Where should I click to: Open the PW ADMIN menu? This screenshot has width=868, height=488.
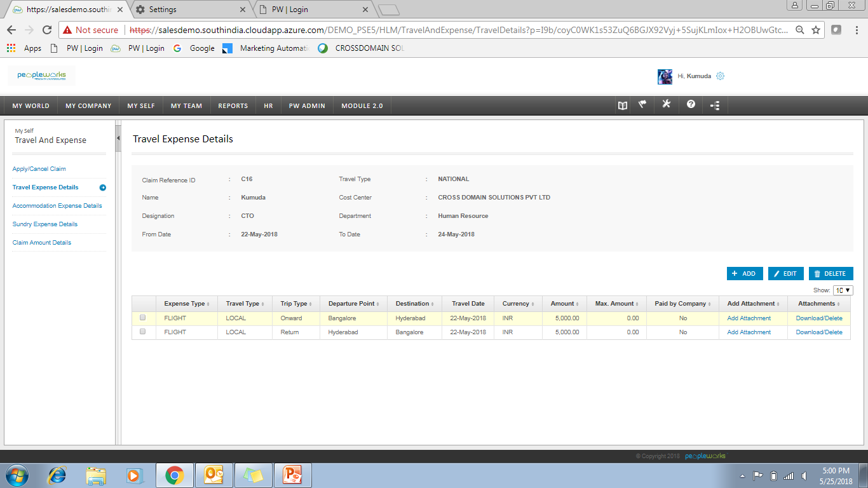pyautogui.click(x=307, y=106)
